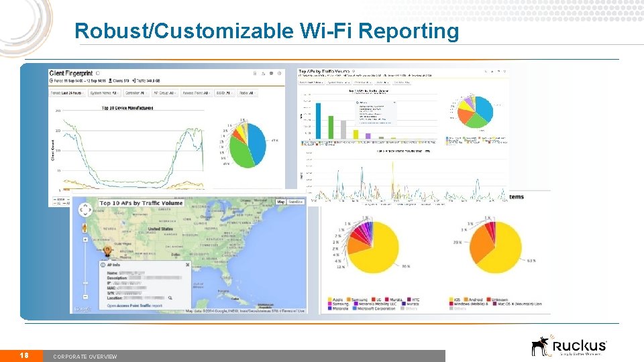Click the orange AP map marker
The width and height of the screenshot is (644, 362).
pyautogui.click(x=107, y=251)
